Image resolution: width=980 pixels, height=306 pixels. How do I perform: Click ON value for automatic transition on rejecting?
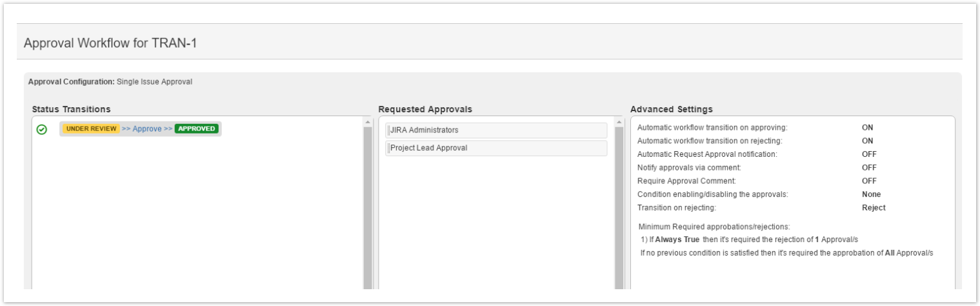pyautogui.click(x=867, y=141)
